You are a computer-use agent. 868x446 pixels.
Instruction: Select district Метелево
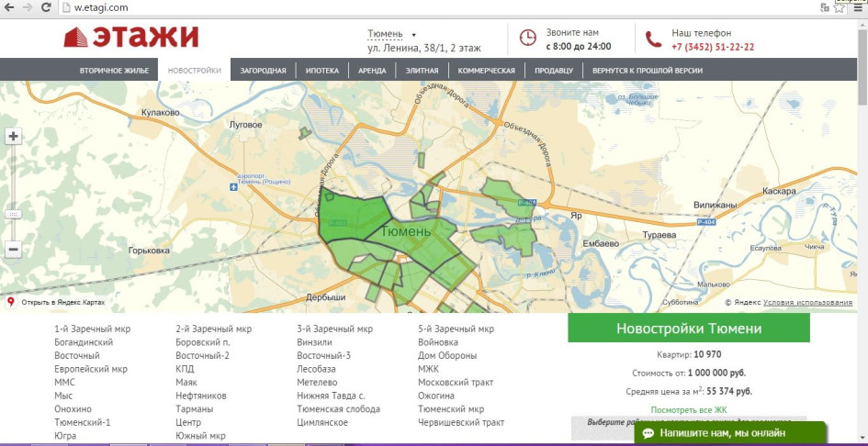click(317, 383)
